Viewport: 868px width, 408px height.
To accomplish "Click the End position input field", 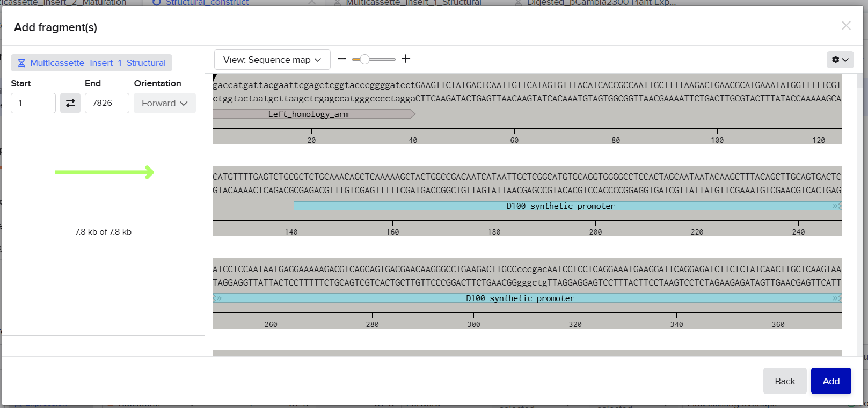I will pos(107,103).
